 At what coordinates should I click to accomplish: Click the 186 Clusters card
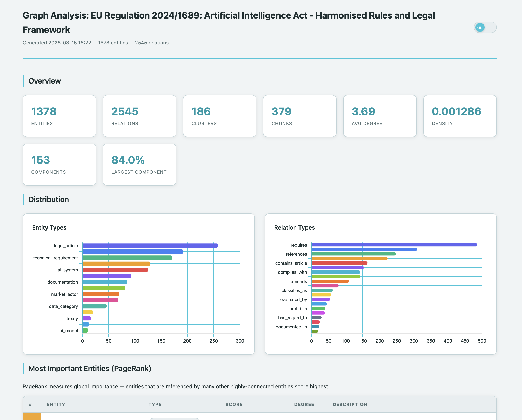point(220,116)
